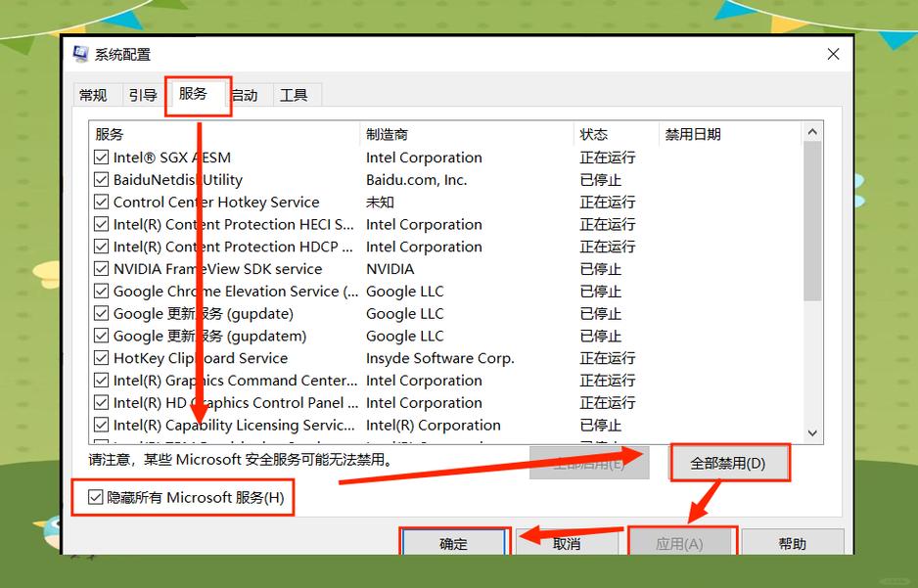Viewport: 918px width, 588px height.
Task: Uncheck Control Center Hotkey Service
Action: [x=101, y=202]
